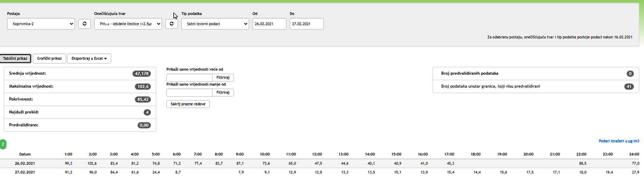The image size is (644, 182).
Task: Click the Do end date field
Action: point(307,24)
